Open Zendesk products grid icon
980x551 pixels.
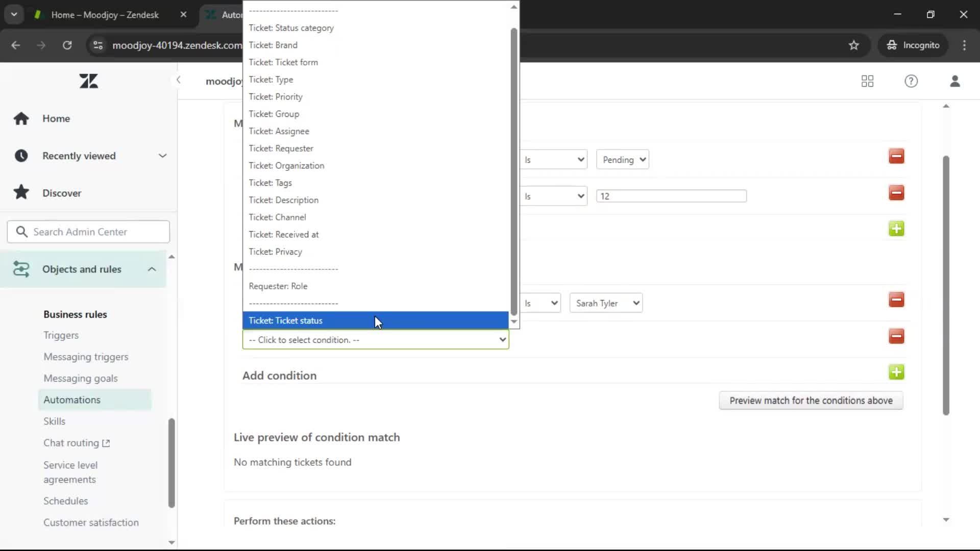pos(867,81)
